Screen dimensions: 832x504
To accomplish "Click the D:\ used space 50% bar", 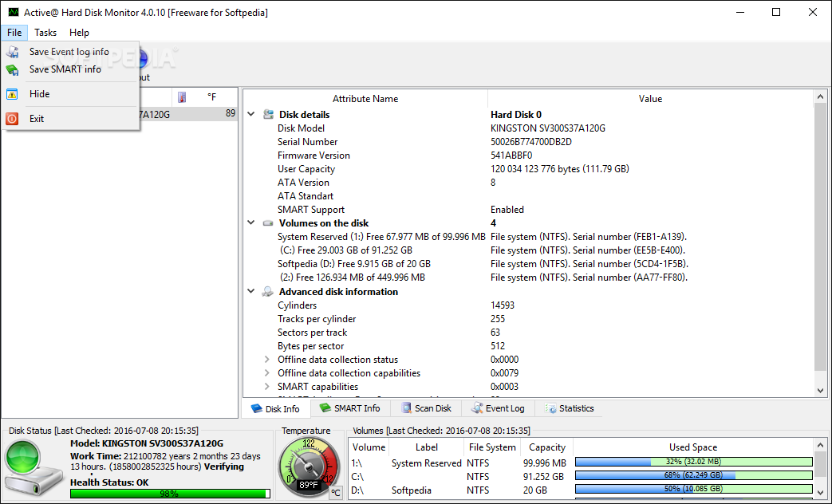I will tap(693, 489).
